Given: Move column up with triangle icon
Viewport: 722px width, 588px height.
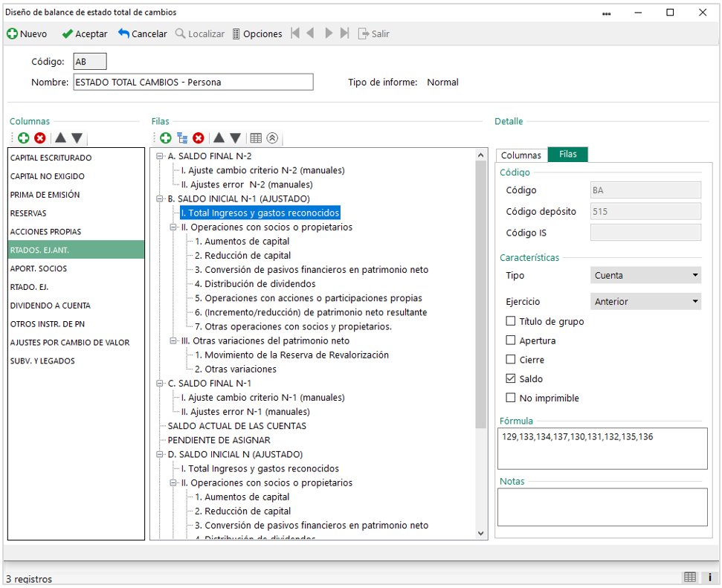Looking at the screenshot, I should tap(60, 138).
